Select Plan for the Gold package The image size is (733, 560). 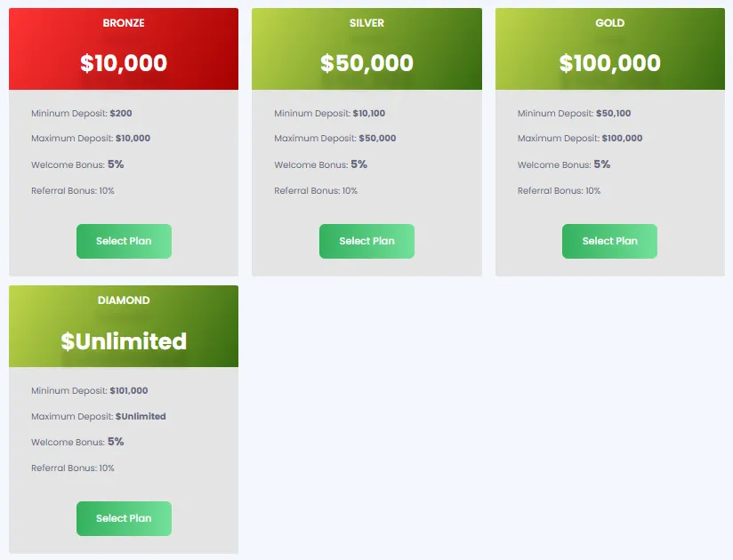point(609,241)
